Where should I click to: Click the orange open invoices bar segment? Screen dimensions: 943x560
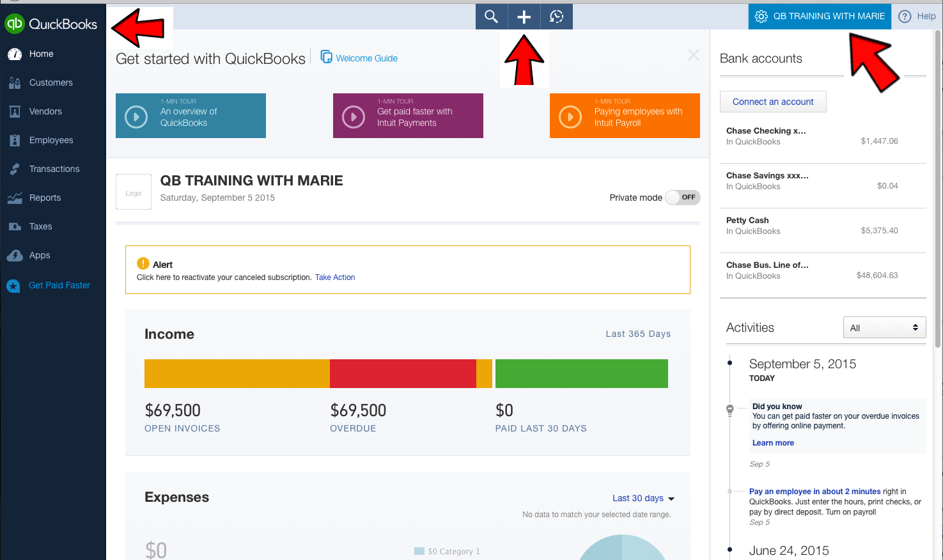[x=237, y=373]
